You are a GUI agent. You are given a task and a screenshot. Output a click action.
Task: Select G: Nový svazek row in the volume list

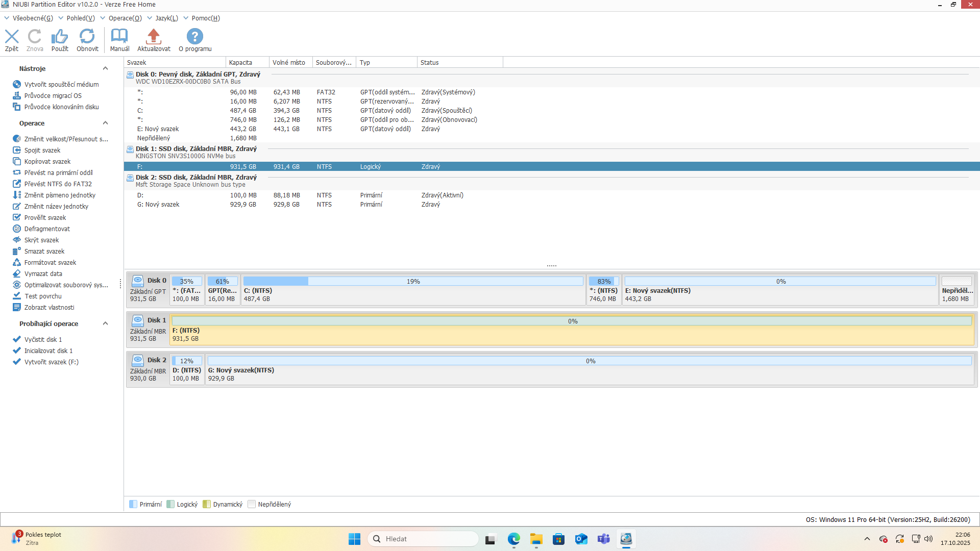(158, 205)
